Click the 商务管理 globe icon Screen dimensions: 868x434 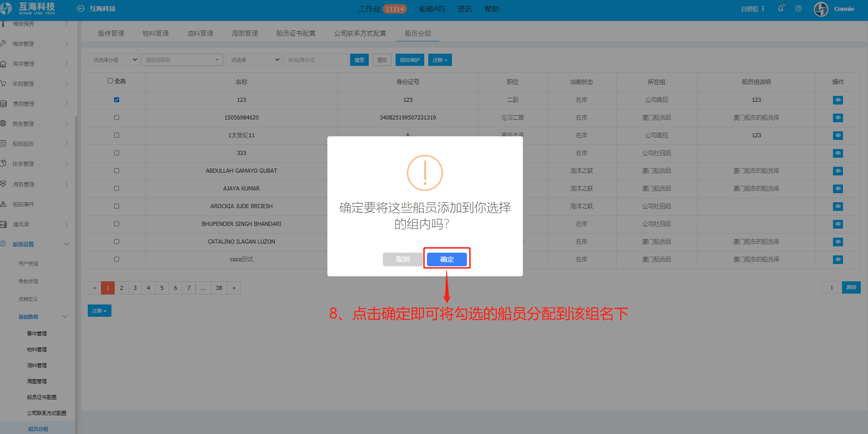[3, 124]
